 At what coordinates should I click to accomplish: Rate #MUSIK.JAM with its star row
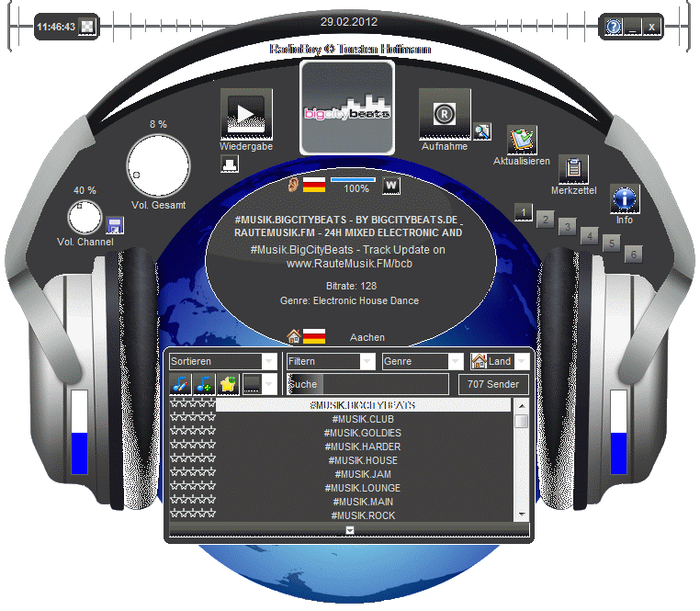tap(193, 472)
